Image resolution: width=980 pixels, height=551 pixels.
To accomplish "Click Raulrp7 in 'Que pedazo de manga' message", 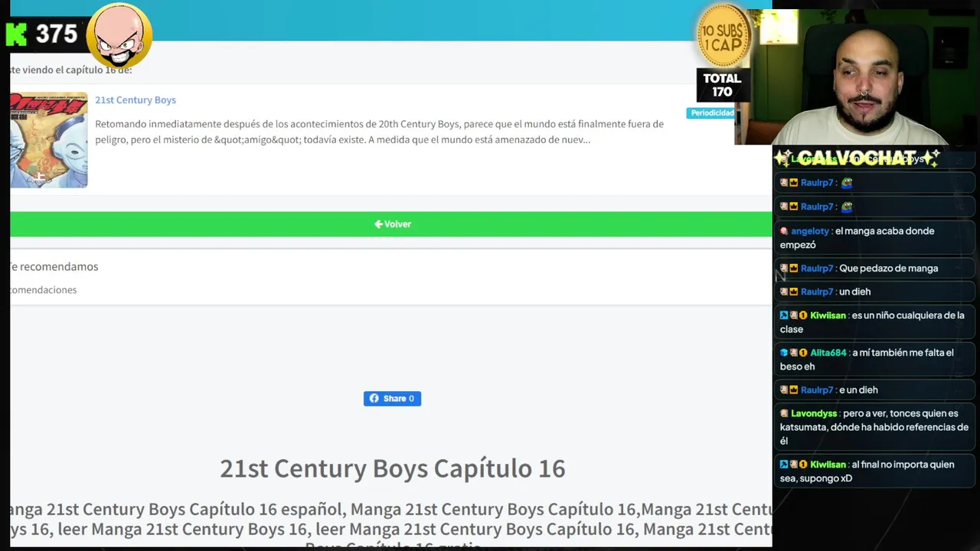I will [x=816, y=269].
